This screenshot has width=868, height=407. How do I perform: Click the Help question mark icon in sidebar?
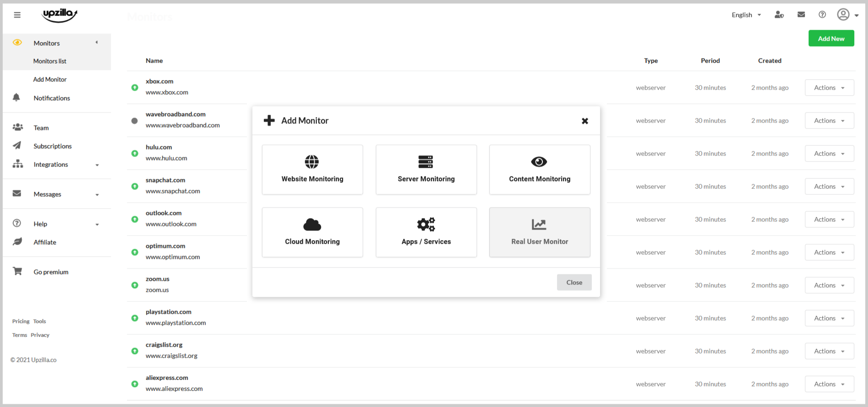[17, 223]
